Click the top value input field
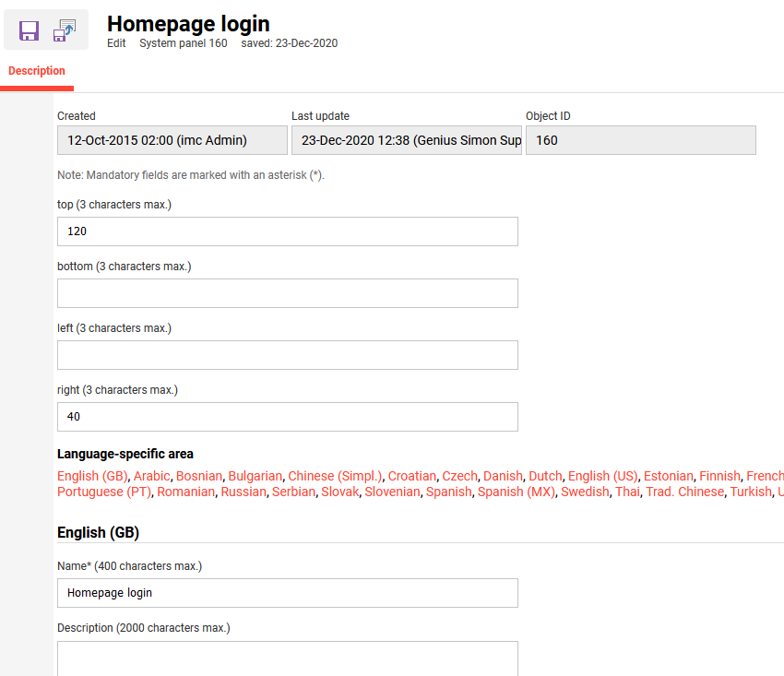 287,231
